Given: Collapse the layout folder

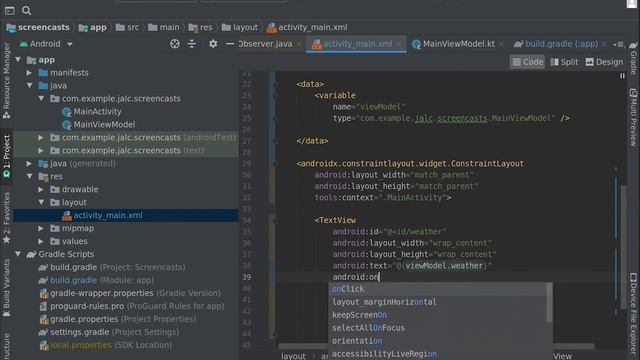Looking at the screenshot, I should click(x=41, y=202).
